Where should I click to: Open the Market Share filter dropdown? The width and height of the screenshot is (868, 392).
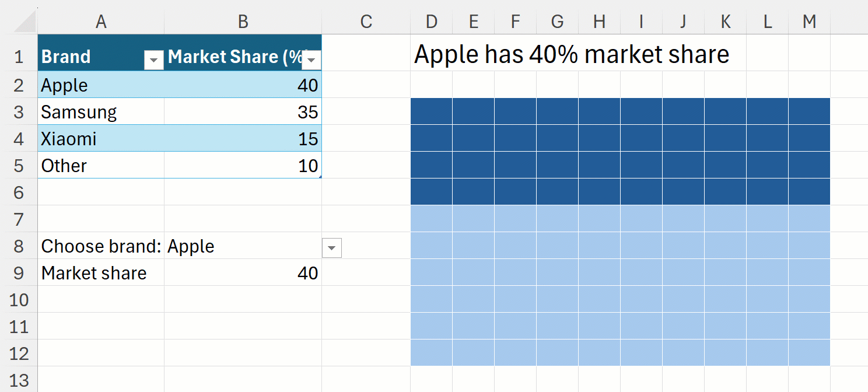click(x=311, y=60)
